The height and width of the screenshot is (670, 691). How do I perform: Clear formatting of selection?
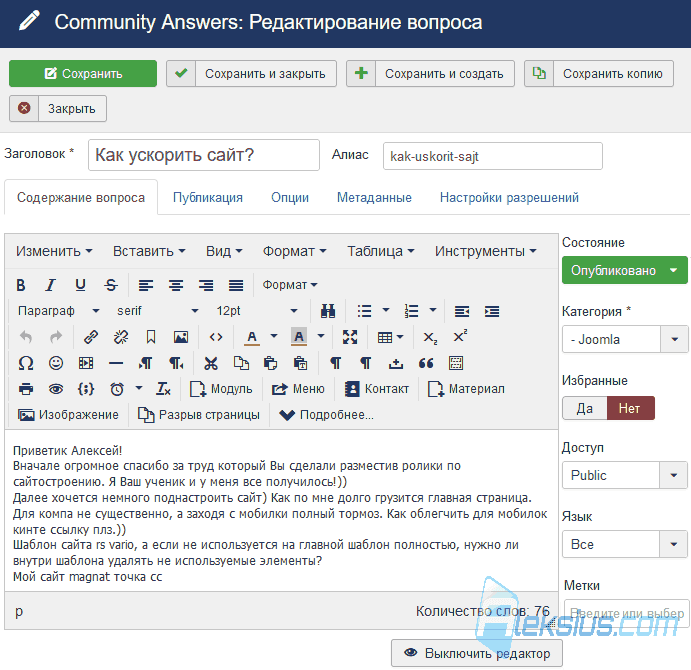coord(163,389)
